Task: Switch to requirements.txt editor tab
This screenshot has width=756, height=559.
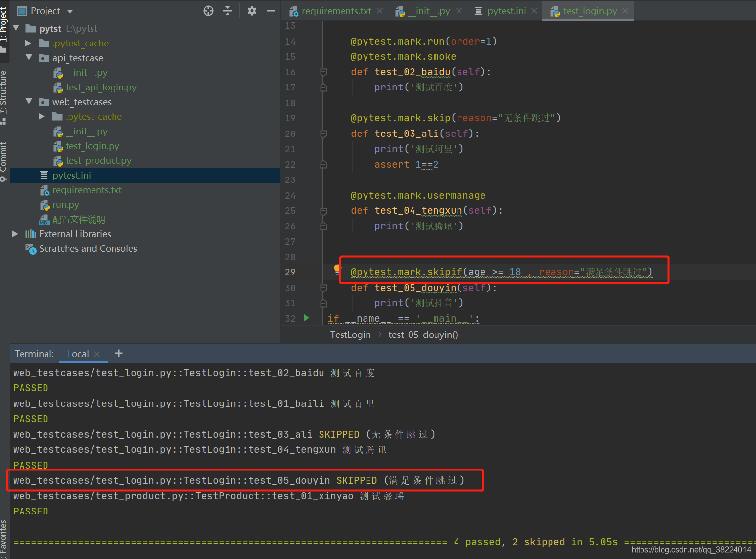Action: pyautogui.click(x=336, y=11)
